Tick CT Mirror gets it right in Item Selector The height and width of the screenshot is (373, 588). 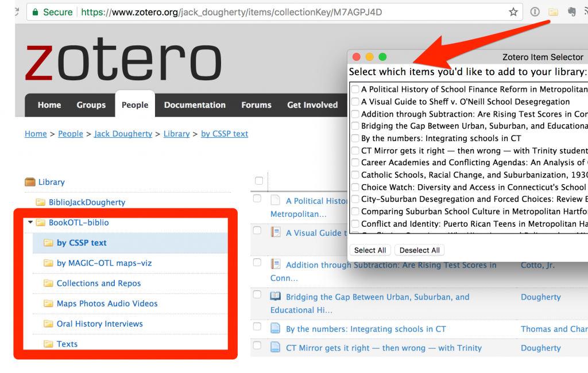tap(355, 151)
